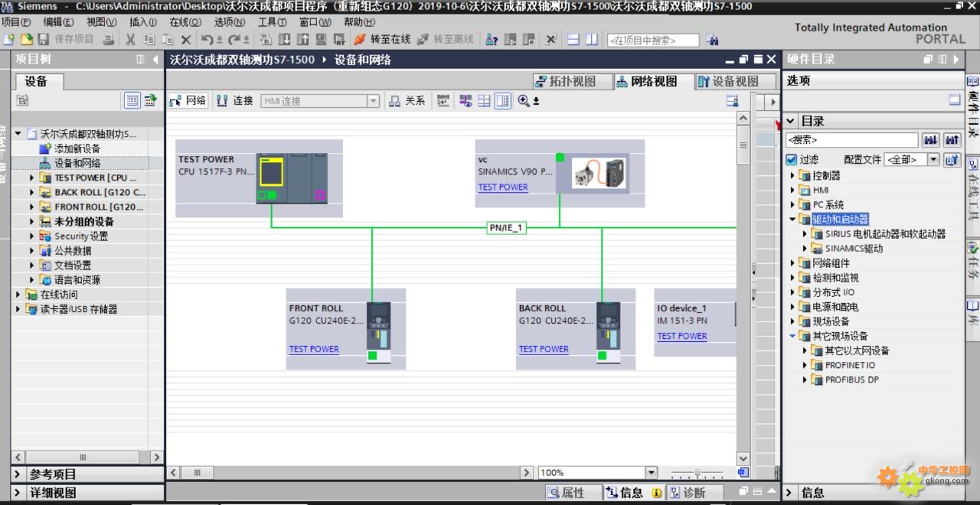Open the Tools (工具) menu
This screenshot has height=505, width=980.
[272, 22]
